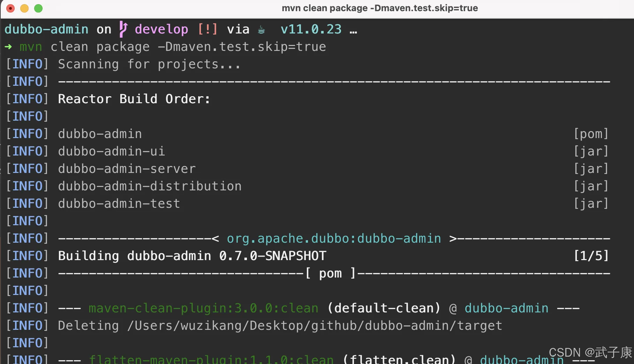Click the 'Deleting /Users/wuzikang/Desktop/github/dubbo-admin/target' path line
The image size is (634, 364).
pos(280,326)
